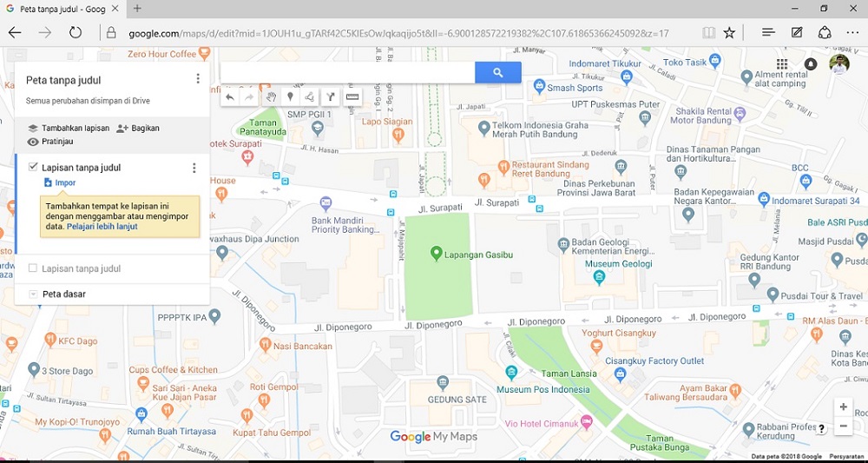The width and height of the screenshot is (868, 463).
Task: Expand the Peta dasar base map options
Action: coord(33,294)
